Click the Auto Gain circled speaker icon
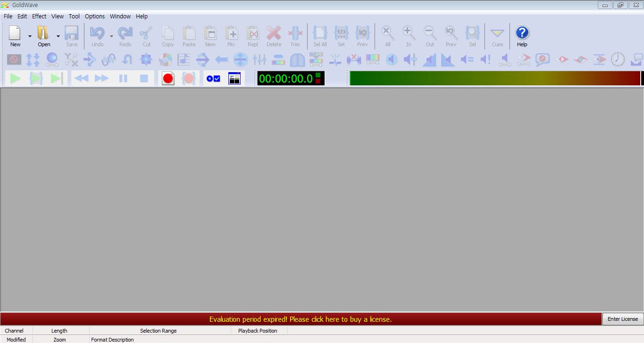Viewport: 644px width, 343px height. [392, 59]
